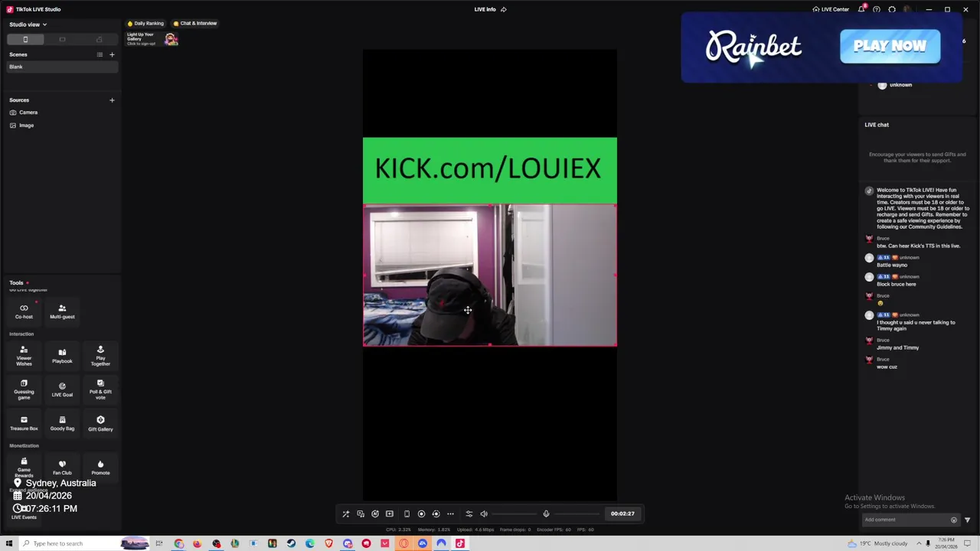Add a new scene with the plus icon
Viewport: 980px width, 551px height.
[x=112, y=54]
